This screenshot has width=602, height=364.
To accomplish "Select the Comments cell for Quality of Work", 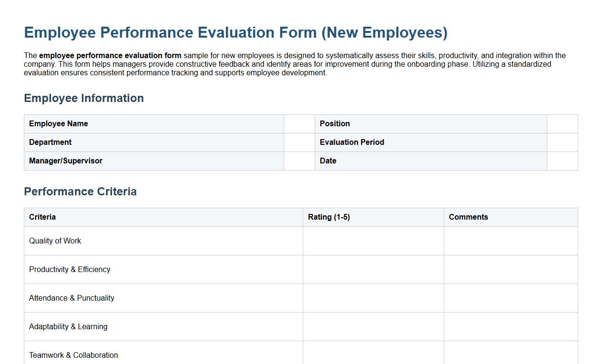I will [510, 241].
